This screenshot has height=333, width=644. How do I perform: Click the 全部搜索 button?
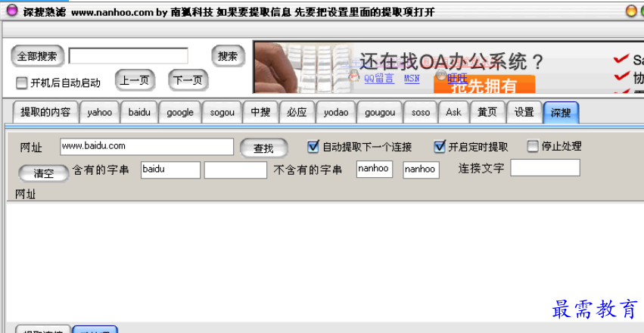(37, 56)
